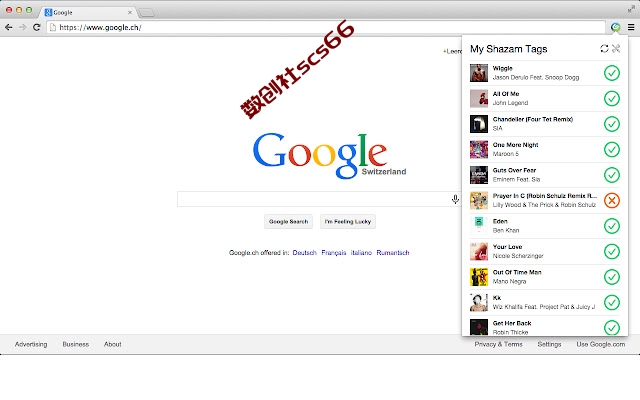The height and width of the screenshot is (400, 640).
Task: Open the Business footer link
Action: pos(76,344)
